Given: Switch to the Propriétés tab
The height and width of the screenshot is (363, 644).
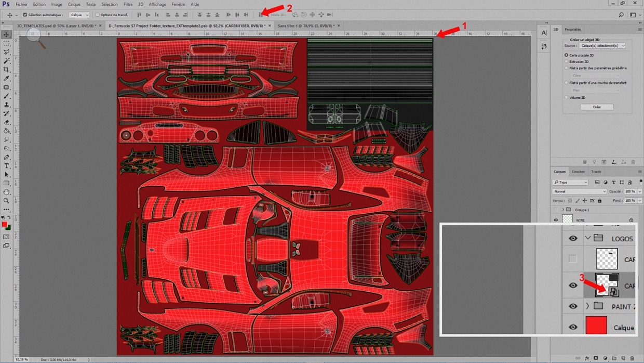Looking at the screenshot, I should 573,30.
